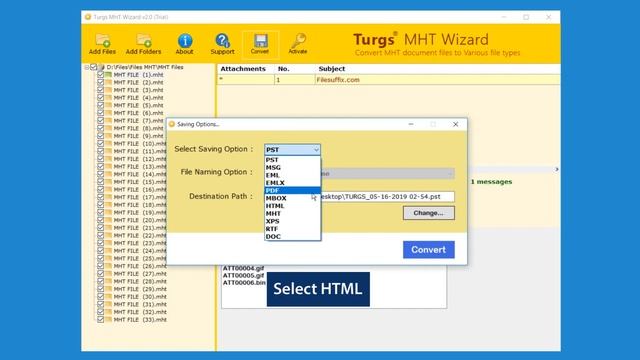
Task: Open the About info icon
Action: coord(185,40)
